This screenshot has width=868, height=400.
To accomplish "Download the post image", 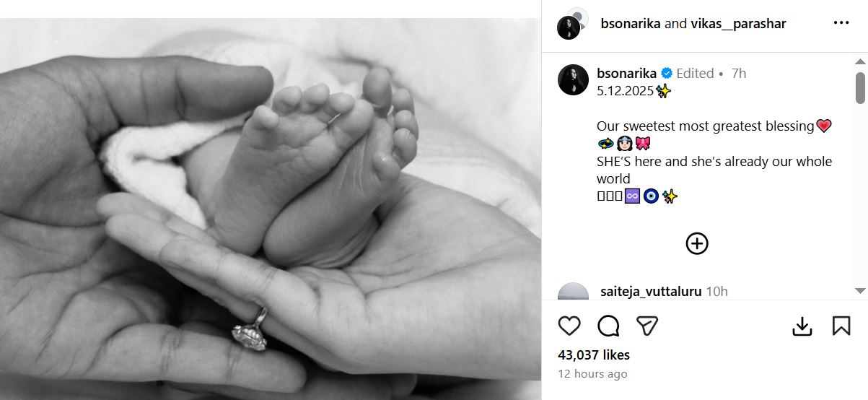I will [x=802, y=326].
